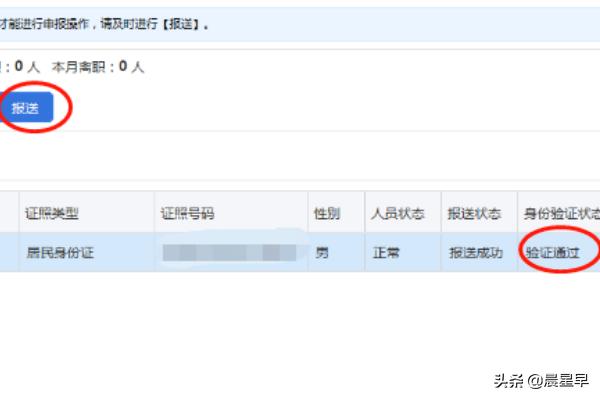
Task: Select the partially visible leftmost header cell
Action: click(x=9, y=212)
